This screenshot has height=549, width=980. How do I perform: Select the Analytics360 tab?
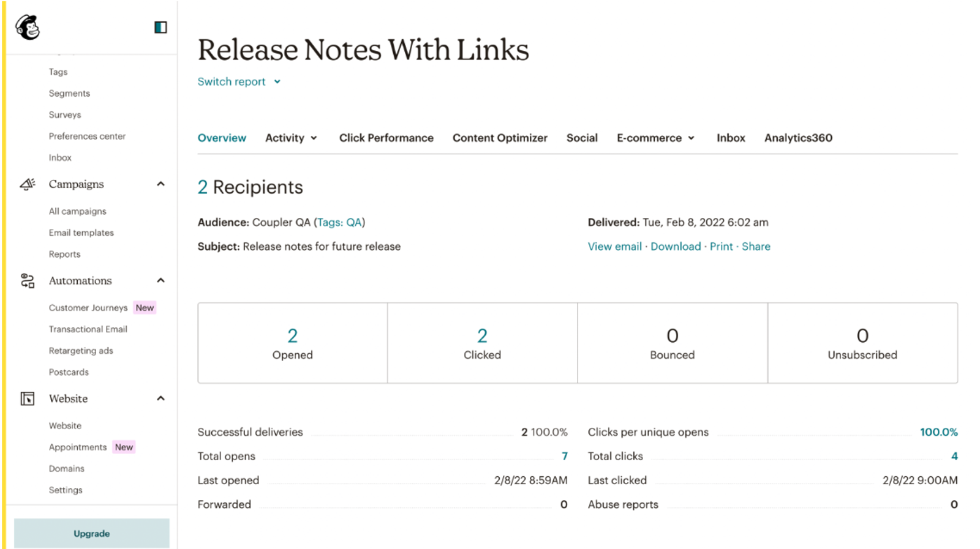click(798, 138)
